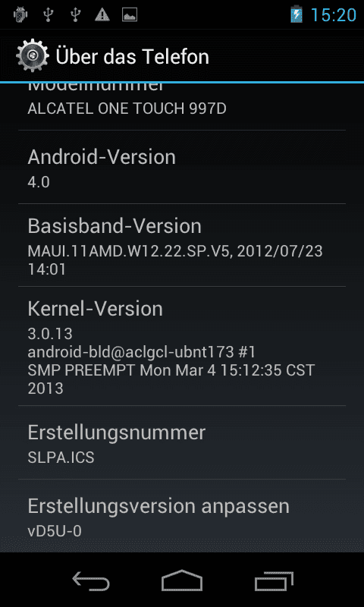Image resolution: width=364 pixels, height=607 pixels.
Task: Tap the Back navigation button
Action: [91, 580]
